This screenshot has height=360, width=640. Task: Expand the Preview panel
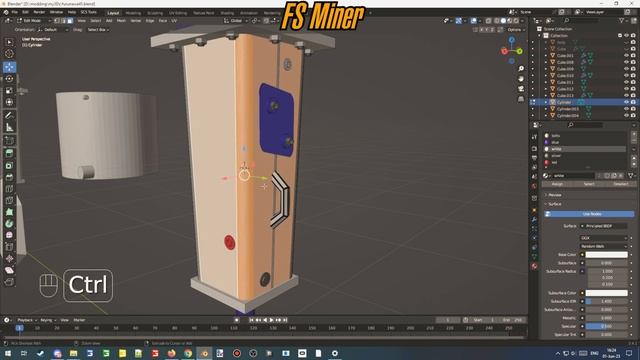[555, 195]
